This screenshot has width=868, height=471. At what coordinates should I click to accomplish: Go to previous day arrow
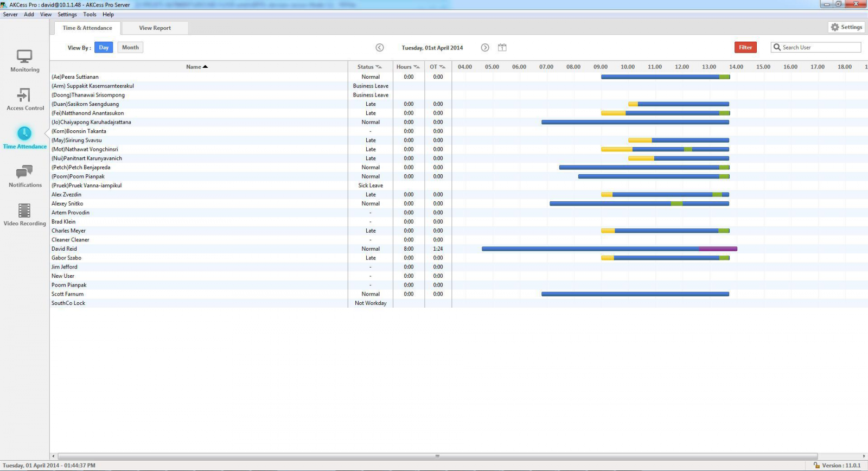(380, 48)
